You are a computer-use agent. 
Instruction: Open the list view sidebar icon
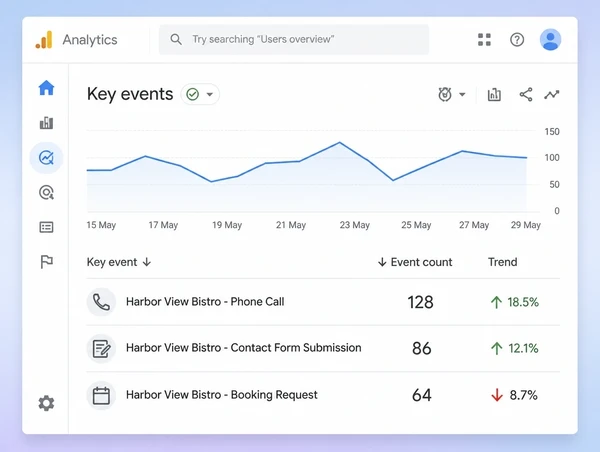click(x=46, y=227)
